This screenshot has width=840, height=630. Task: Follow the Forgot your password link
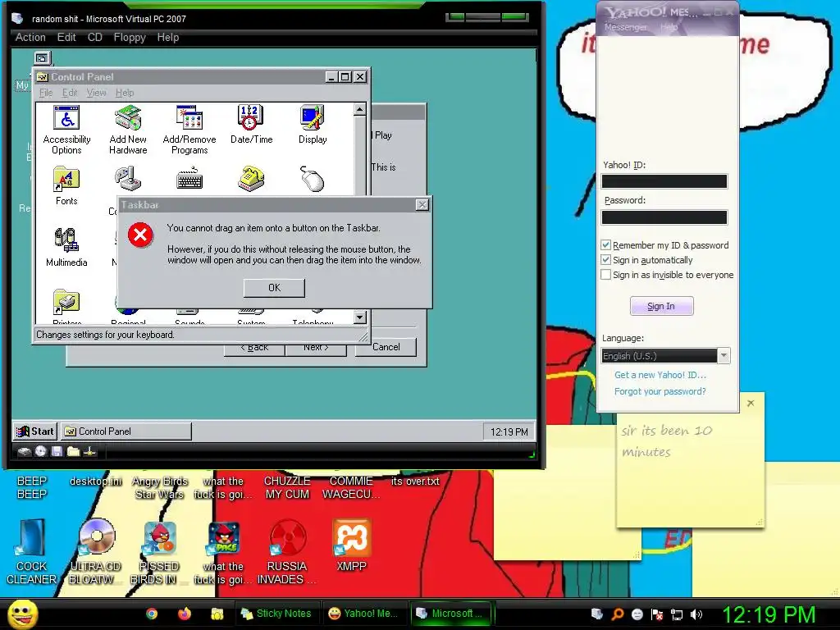pyautogui.click(x=660, y=391)
